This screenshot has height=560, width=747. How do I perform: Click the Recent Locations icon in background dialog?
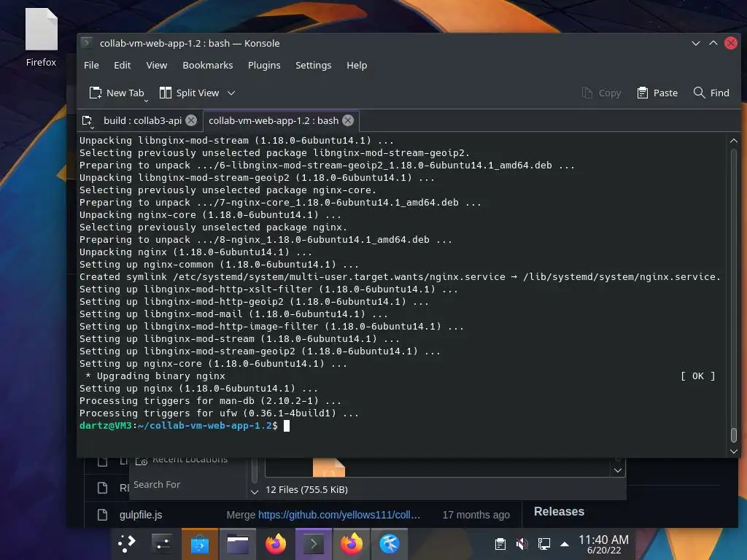pos(142,461)
